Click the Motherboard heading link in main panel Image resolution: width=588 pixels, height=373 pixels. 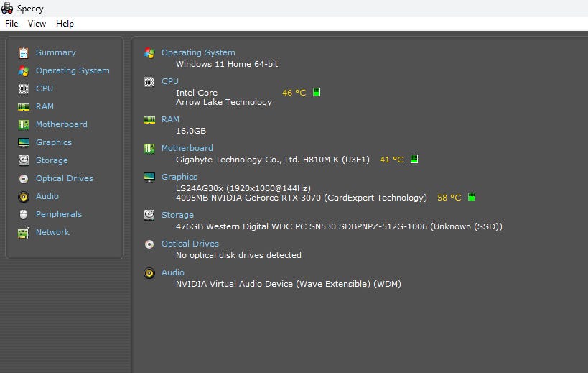pos(187,148)
